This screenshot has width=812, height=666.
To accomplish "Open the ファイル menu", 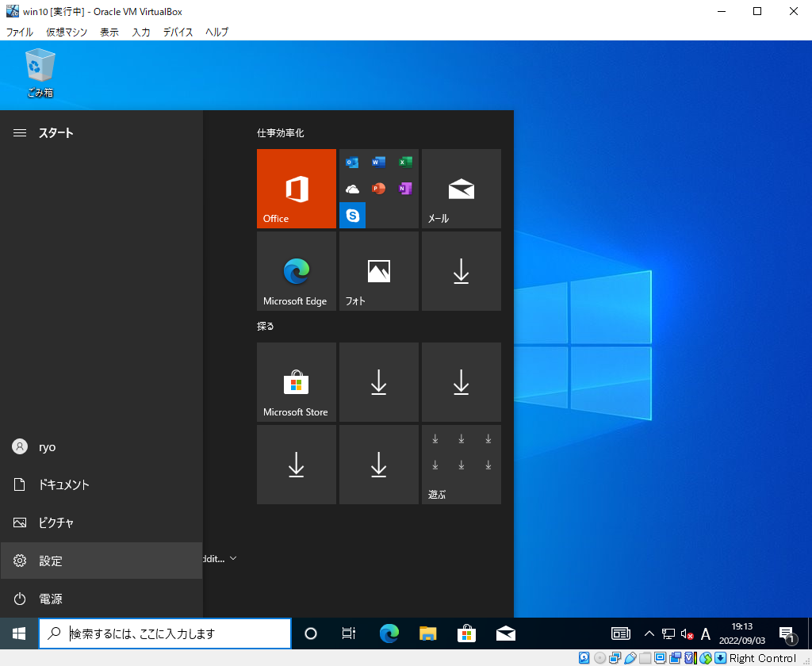I will click(x=19, y=32).
